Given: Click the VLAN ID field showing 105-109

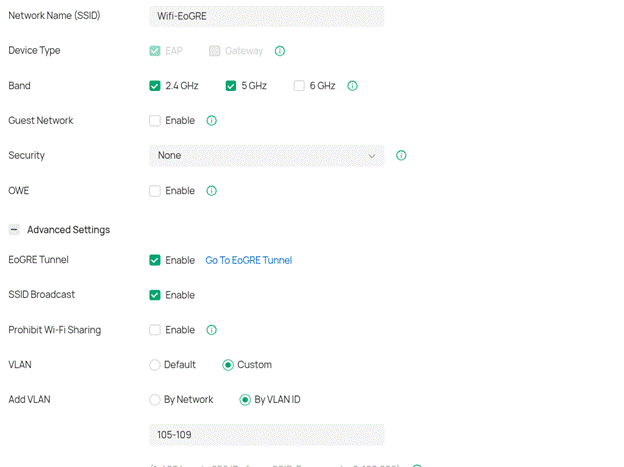Looking at the screenshot, I should (x=266, y=435).
